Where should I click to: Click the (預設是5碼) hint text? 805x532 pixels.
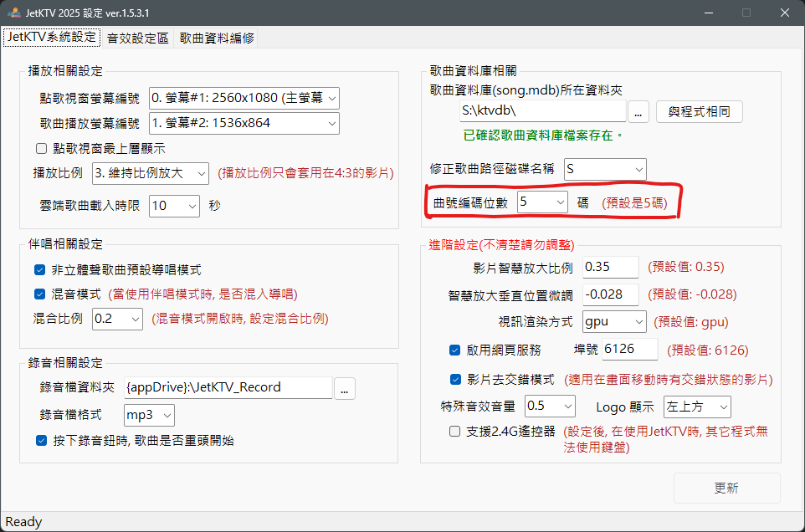[x=634, y=203]
